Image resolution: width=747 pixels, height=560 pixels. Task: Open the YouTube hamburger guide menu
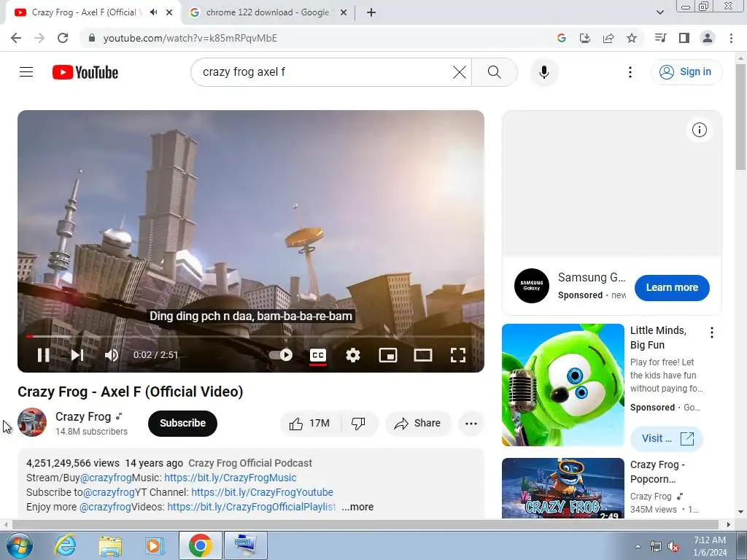coord(26,72)
